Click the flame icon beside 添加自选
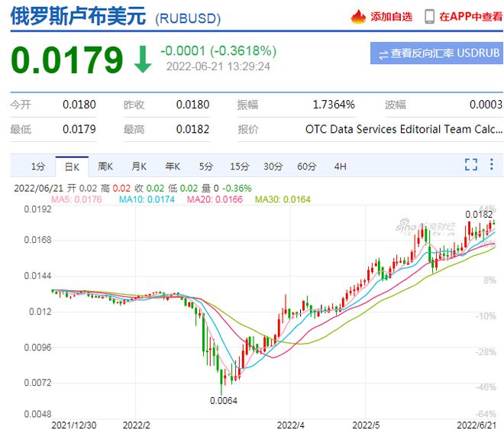This screenshot has height=430, width=504. point(358,17)
